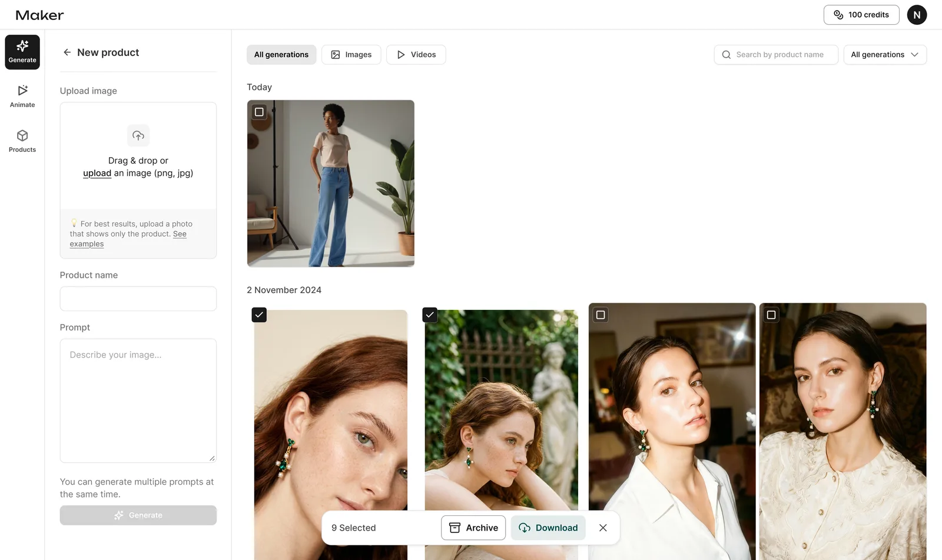The width and height of the screenshot is (942, 560).
Task: Click the 100 credits button
Action: point(861,15)
